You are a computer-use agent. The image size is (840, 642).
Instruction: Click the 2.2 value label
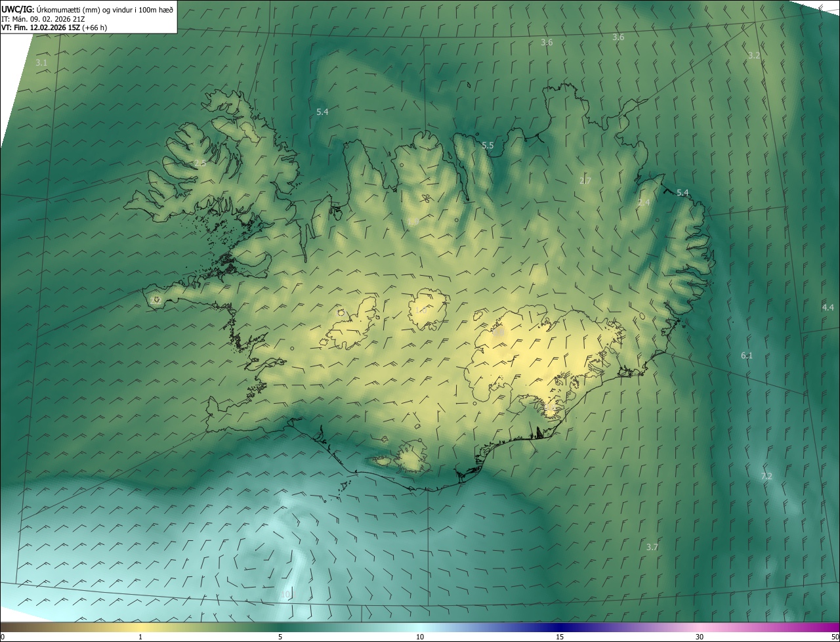pos(156,300)
